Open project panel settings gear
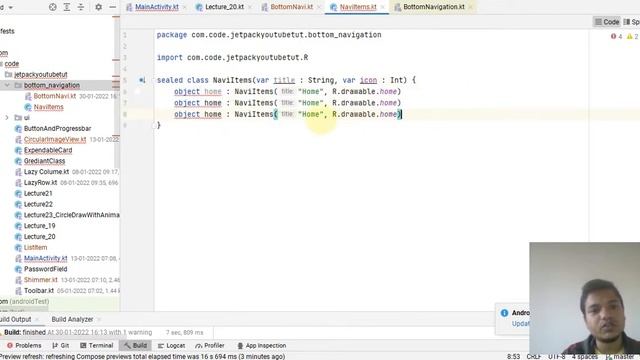The image size is (640, 360). coord(98,7)
